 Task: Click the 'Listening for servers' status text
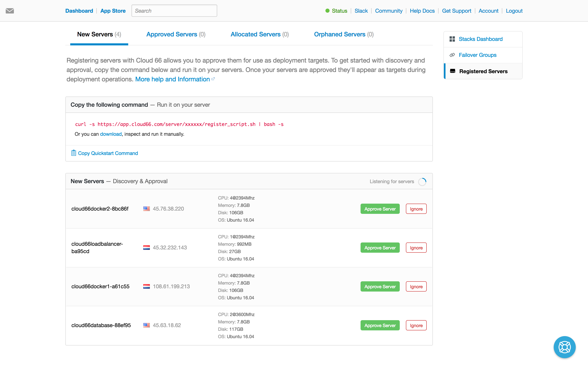(x=392, y=182)
